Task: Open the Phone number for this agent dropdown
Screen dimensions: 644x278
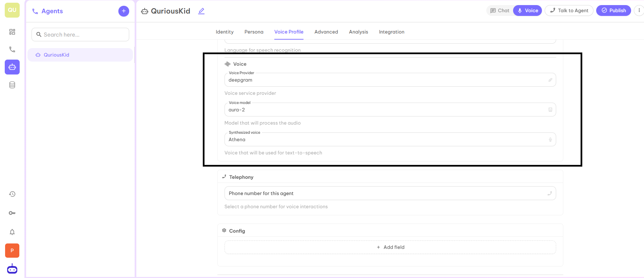Action: (390, 193)
